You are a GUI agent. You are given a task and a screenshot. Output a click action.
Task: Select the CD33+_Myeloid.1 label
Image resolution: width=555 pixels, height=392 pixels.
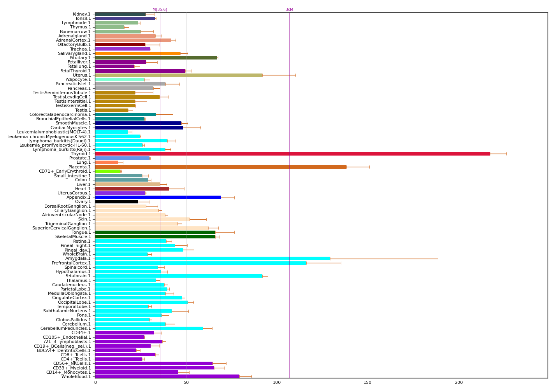click(x=72, y=368)
